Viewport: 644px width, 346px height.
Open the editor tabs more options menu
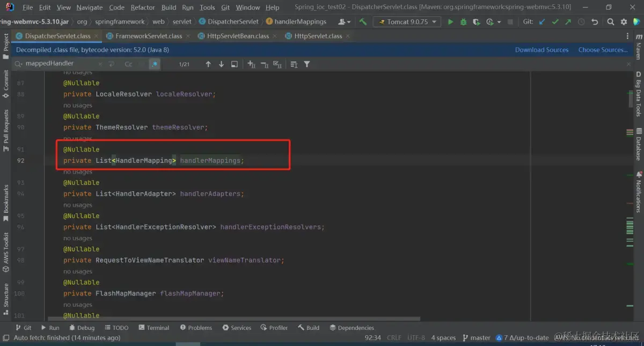pos(628,36)
